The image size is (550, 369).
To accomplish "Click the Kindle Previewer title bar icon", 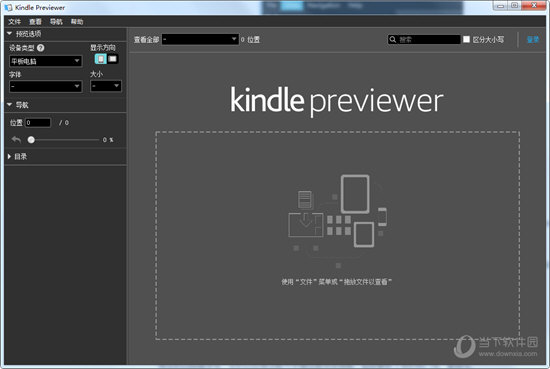I will [8, 7].
